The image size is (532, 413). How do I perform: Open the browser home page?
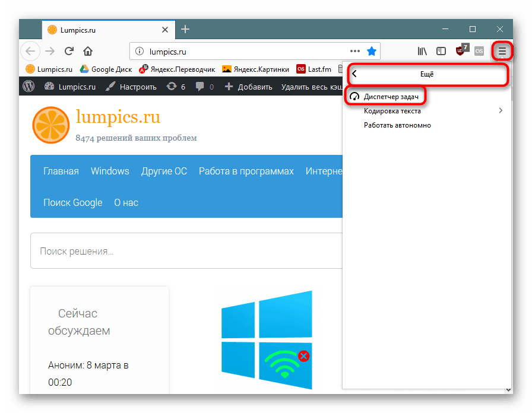(x=88, y=51)
